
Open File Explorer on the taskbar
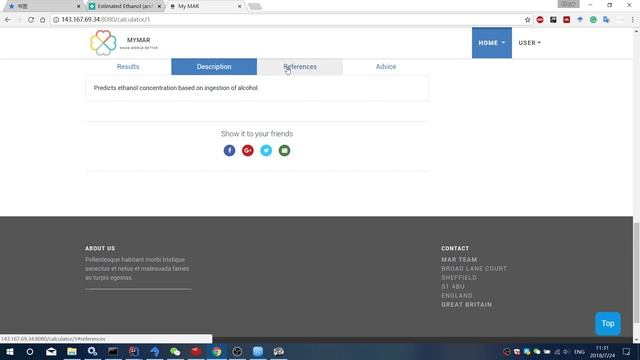tap(72, 351)
